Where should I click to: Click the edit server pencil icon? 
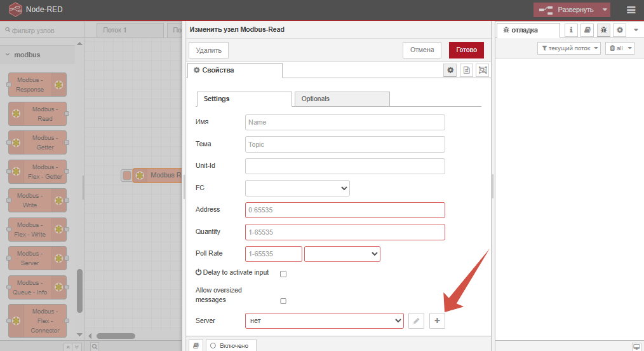pyautogui.click(x=416, y=320)
